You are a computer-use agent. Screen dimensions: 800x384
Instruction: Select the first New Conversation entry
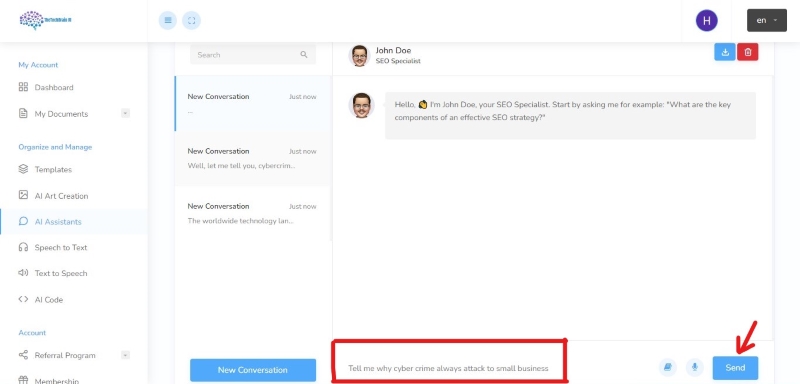tap(253, 104)
